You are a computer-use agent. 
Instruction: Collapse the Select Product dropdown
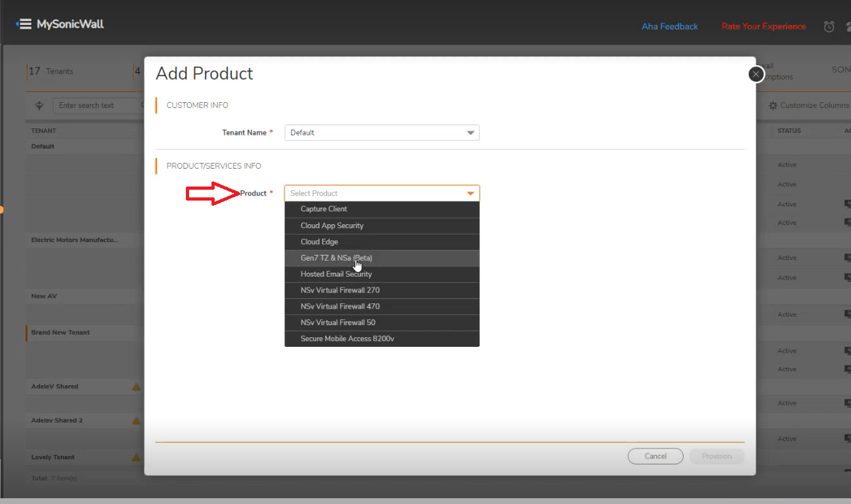tap(470, 194)
